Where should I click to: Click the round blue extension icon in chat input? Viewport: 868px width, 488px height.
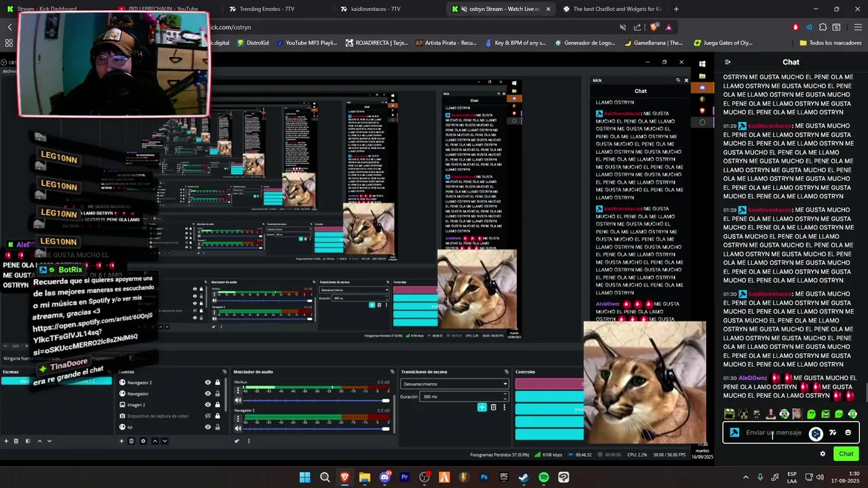816,433
